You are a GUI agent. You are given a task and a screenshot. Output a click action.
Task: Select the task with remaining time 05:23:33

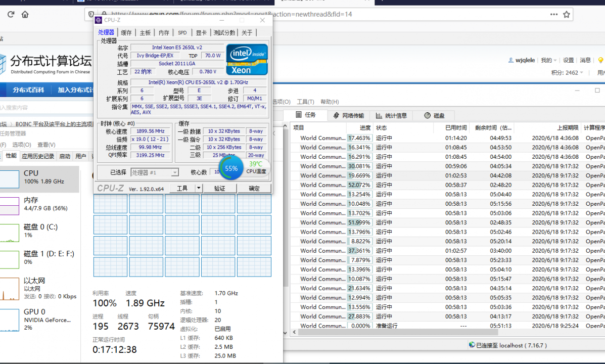(x=448, y=260)
